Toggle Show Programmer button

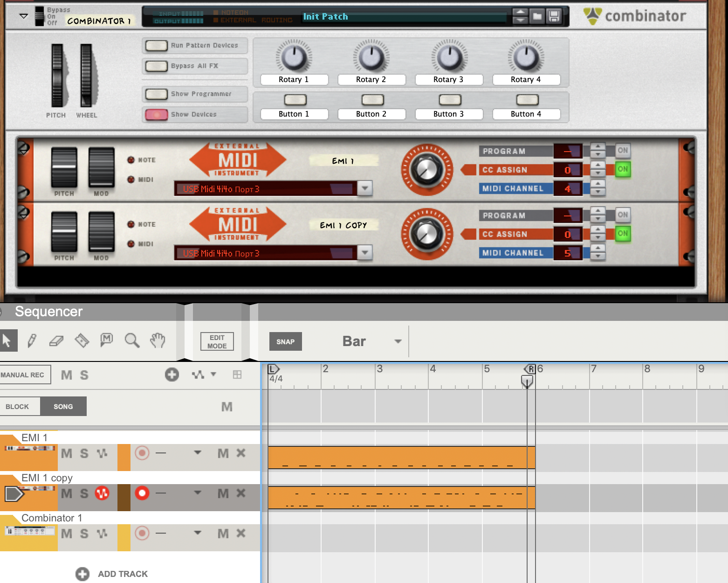pyautogui.click(x=156, y=94)
